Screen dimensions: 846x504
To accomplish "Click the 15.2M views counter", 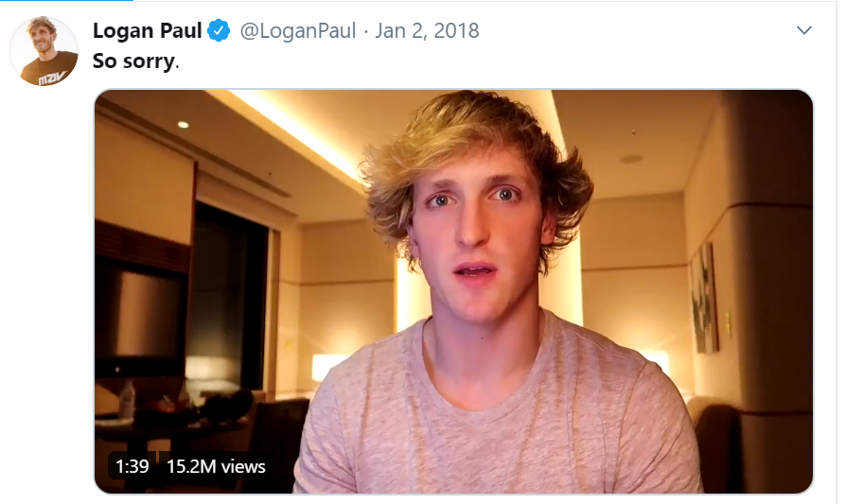I will point(216,466).
